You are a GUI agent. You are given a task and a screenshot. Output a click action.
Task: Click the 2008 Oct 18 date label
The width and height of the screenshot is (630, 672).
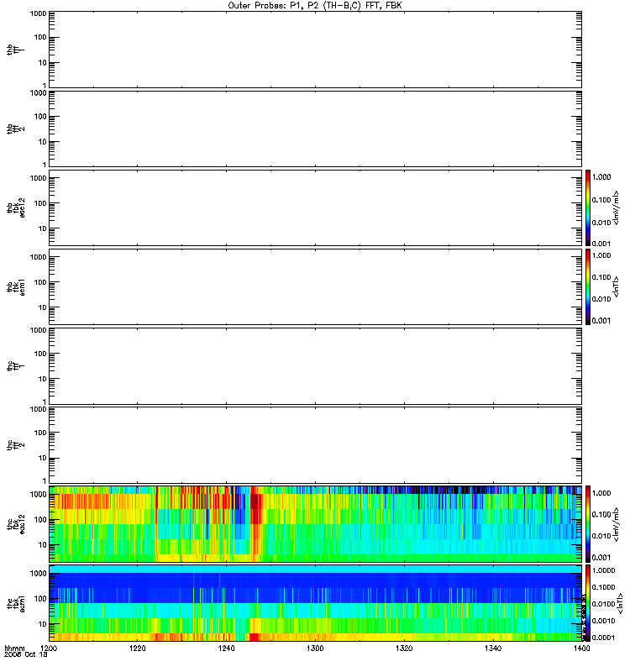[x=26, y=655]
